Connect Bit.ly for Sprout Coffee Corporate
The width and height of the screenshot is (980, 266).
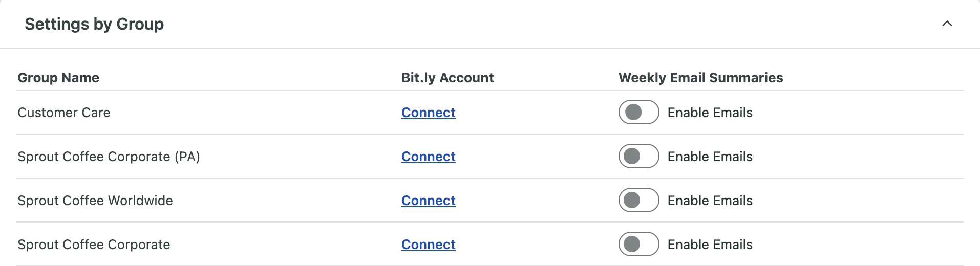428,245
